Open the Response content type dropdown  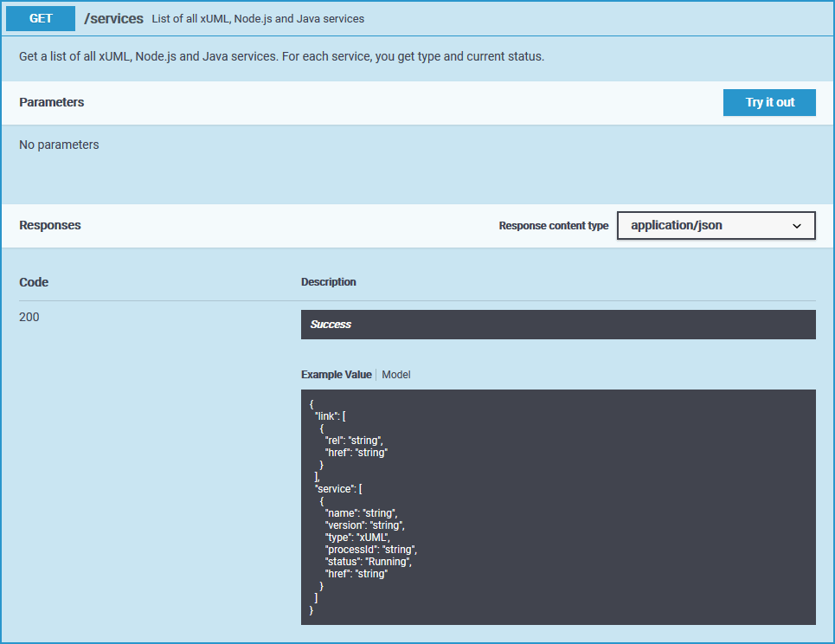716,225
